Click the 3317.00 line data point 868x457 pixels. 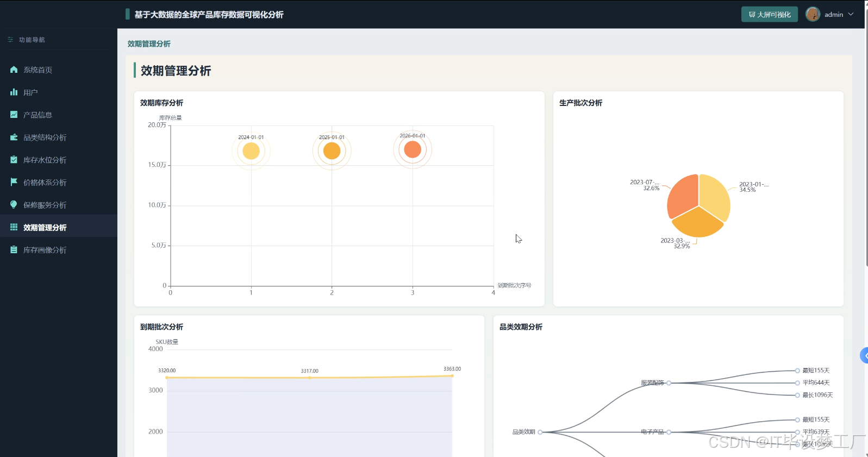tap(310, 378)
